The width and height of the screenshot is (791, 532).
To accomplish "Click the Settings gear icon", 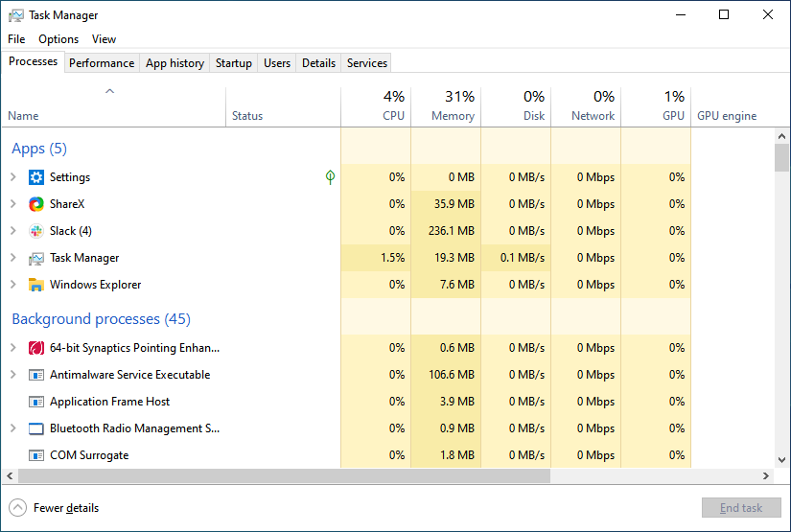I will click(36, 177).
